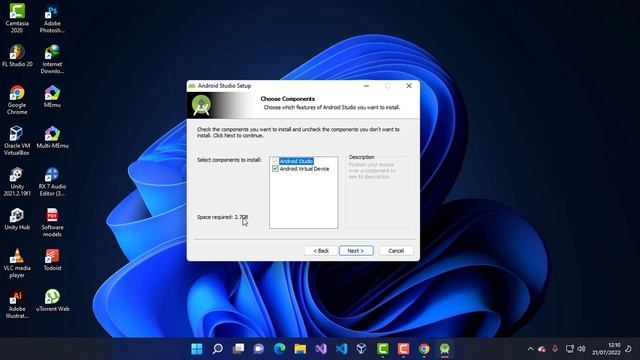This screenshot has width=640, height=360.
Task: Open File Explorer from taskbar
Action: click(x=300, y=349)
